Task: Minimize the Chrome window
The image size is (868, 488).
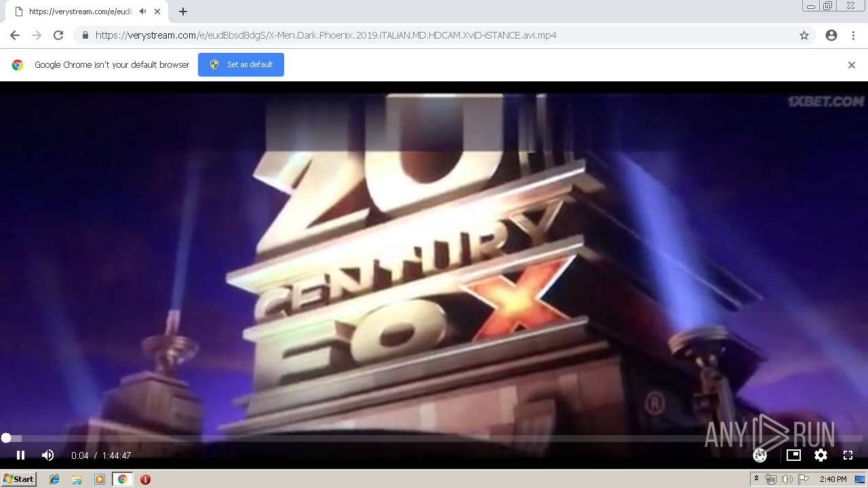Action: coord(811,5)
